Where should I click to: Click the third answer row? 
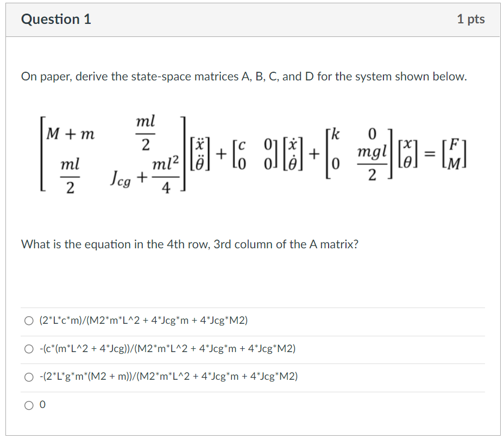pyautogui.click(x=252, y=376)
